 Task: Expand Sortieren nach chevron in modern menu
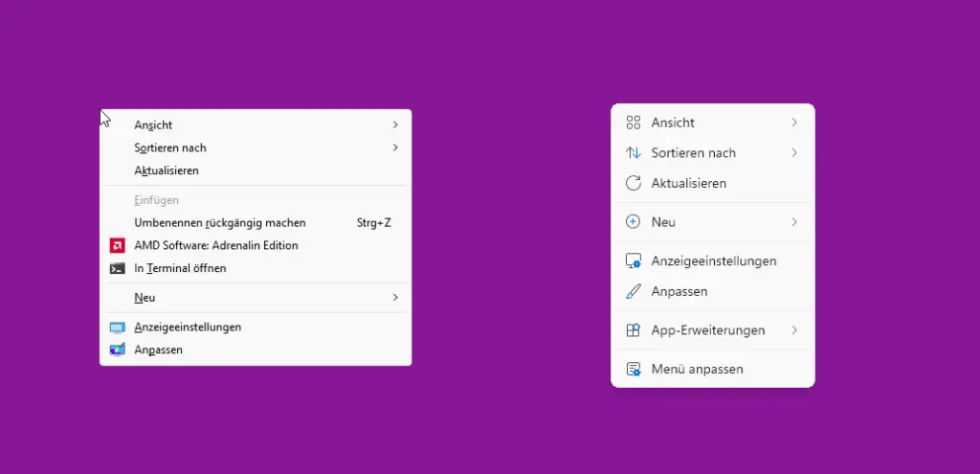(794, 152)
